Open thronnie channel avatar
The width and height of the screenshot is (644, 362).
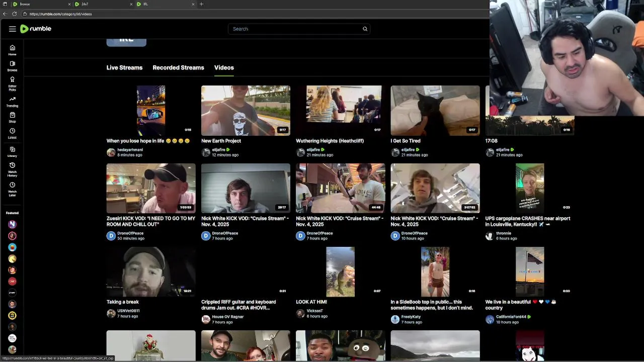click(x=490, y=236)
